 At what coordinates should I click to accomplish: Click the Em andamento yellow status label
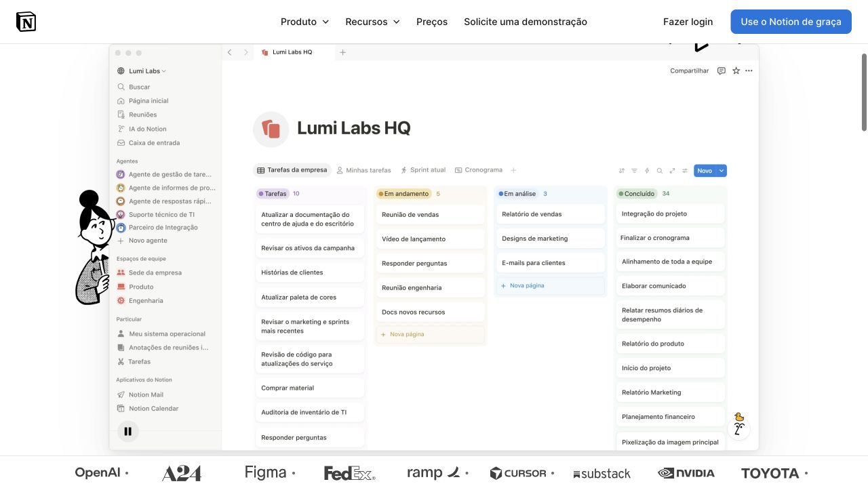403,194
